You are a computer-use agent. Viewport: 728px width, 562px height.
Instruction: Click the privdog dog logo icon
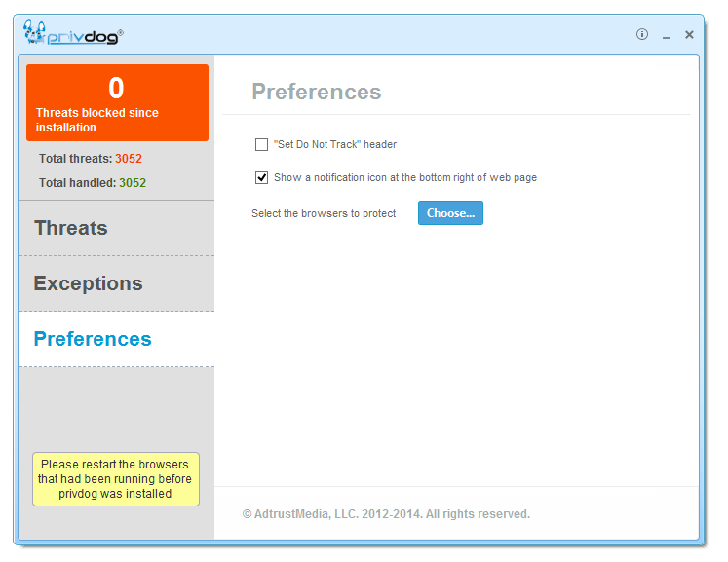[35, 35]
